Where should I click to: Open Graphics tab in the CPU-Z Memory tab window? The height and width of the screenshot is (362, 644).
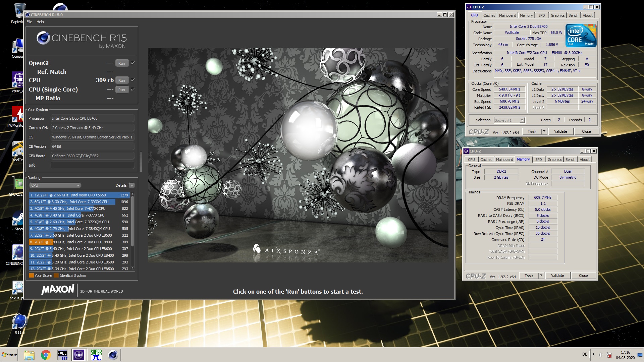(x=554, y=160)
